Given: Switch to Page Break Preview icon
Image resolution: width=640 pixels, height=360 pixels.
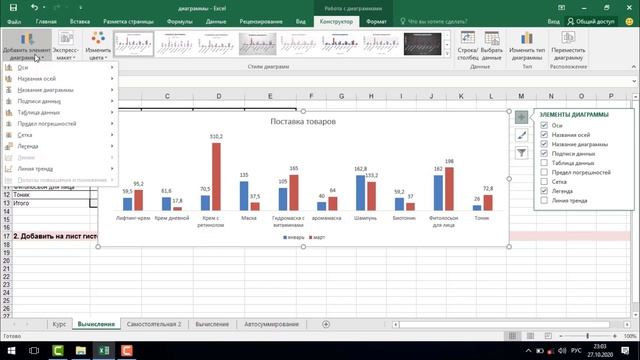Looking at the screenshot, I should (548, 336).
